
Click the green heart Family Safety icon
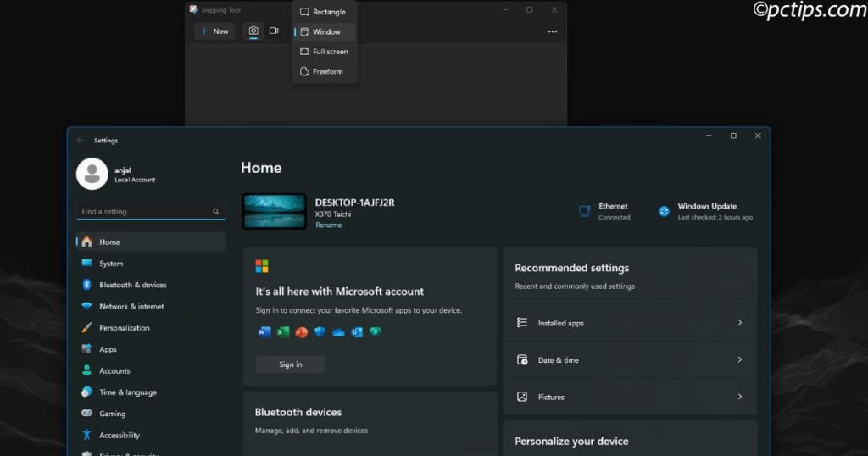(x=376, y=331)
